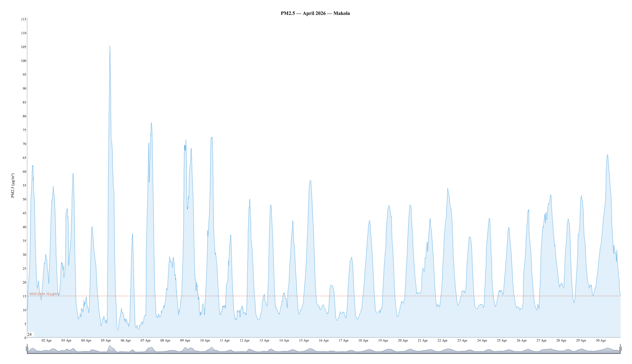Image resolution: width=632 pixels, height=364 pixels.
Task: Click the '30 Apr' x-axis label
Action: click(x=601, y=340)
